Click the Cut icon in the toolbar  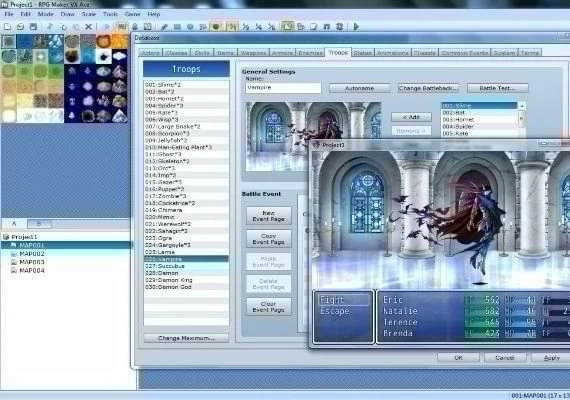pyautogui.click(x=50, y=27)
